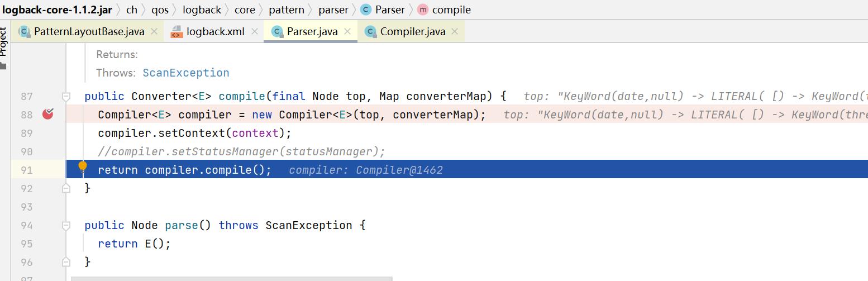Click line number 89 in gutter
This screenshot has height=281, width=868.
tap(27, 133)
